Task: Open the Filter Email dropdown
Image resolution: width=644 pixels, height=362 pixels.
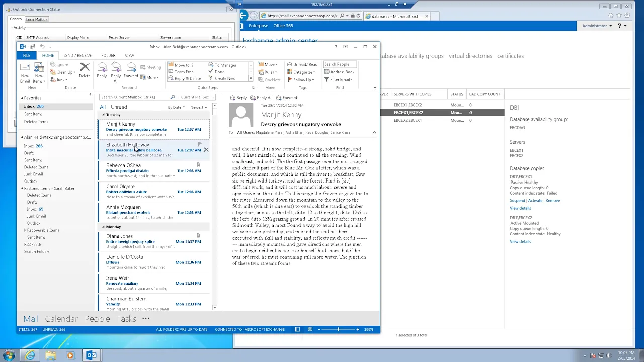Action: click(x=338, y=79)
